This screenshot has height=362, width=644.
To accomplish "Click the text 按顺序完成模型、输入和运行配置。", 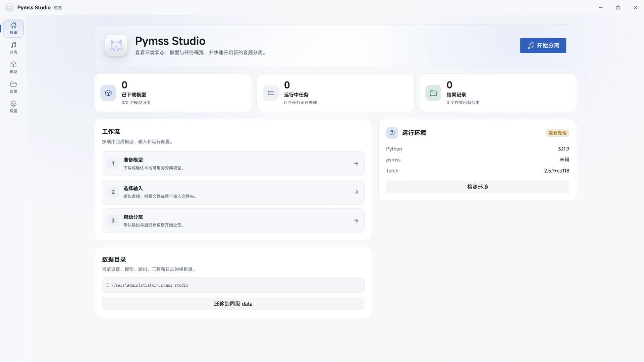I will point(138,142).
